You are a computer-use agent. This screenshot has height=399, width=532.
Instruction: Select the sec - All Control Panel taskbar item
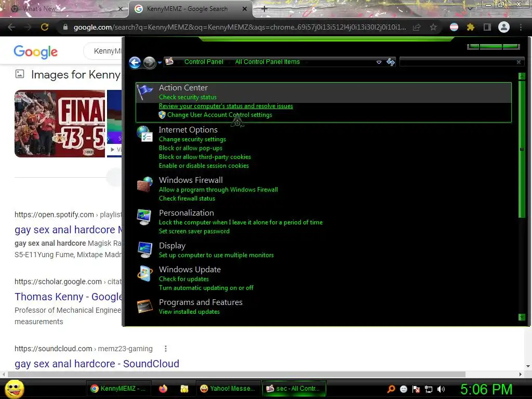click(x=294, y=389)
